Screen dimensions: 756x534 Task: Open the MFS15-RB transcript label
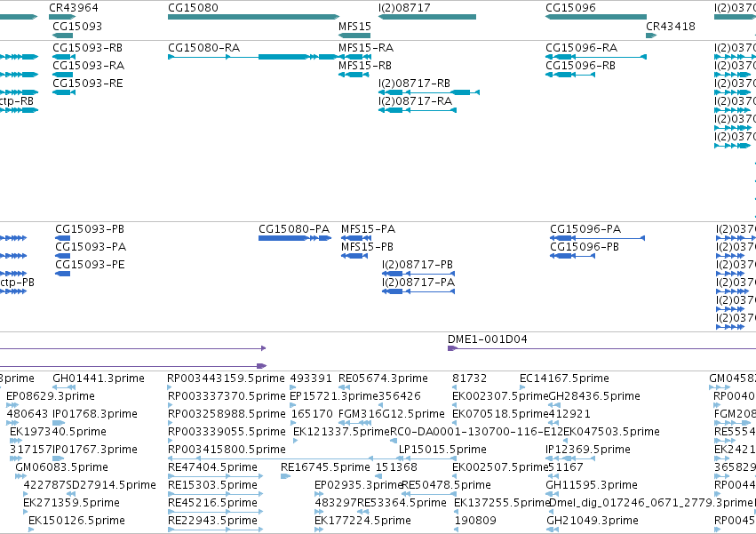pyautogui.click(x=365, y=66)
